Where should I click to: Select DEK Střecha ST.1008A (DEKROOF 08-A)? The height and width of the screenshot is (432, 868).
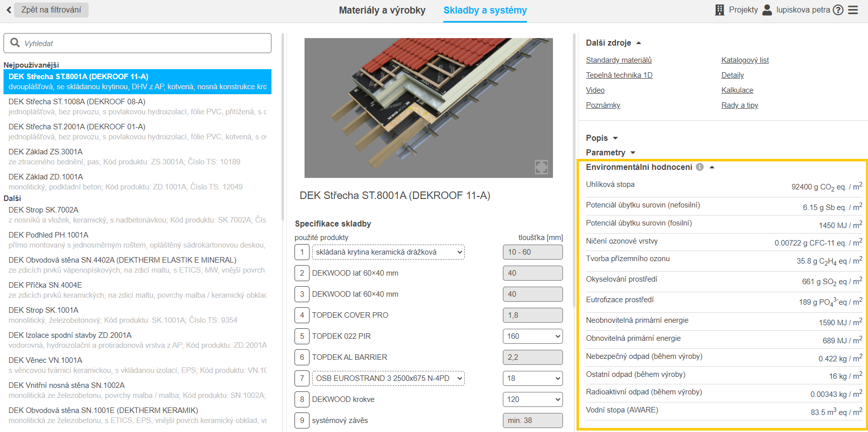[137, 106]
